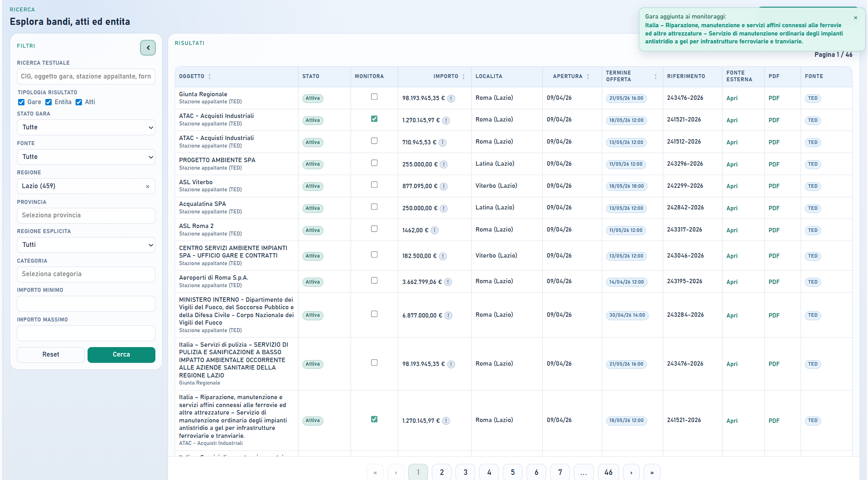
Task: Enable monitoring for the ASL Viterbo row
Action: tap(374, 185)
